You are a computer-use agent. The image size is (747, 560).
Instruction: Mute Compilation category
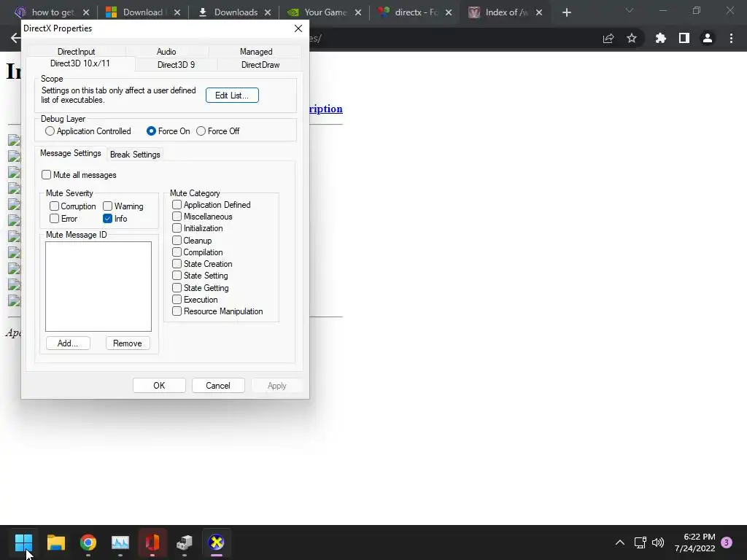198,252
